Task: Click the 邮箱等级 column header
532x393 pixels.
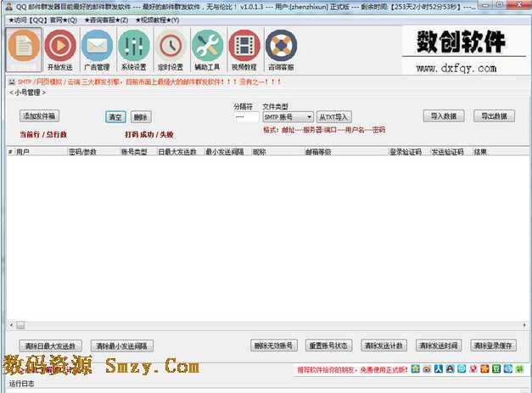Action: 345,152
